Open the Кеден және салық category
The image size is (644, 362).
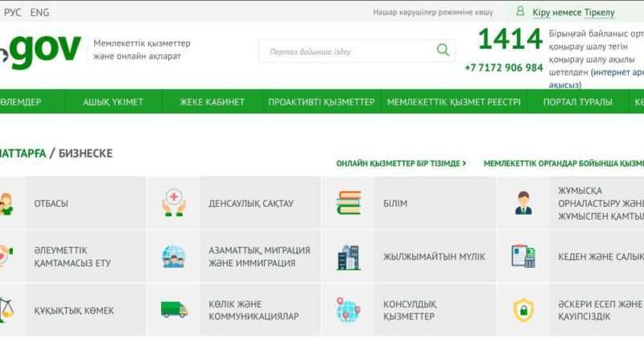point(571,257)
